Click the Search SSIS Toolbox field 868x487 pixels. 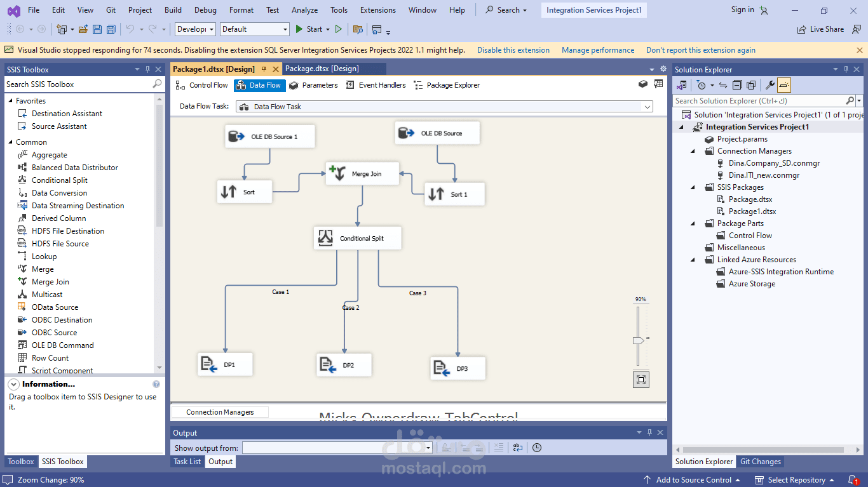click(78, 84)
